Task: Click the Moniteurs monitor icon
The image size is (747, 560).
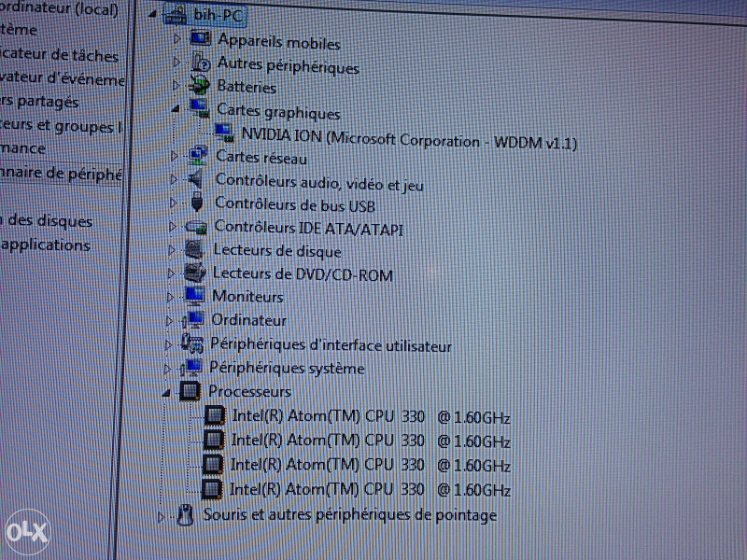Action: [194, 296]
